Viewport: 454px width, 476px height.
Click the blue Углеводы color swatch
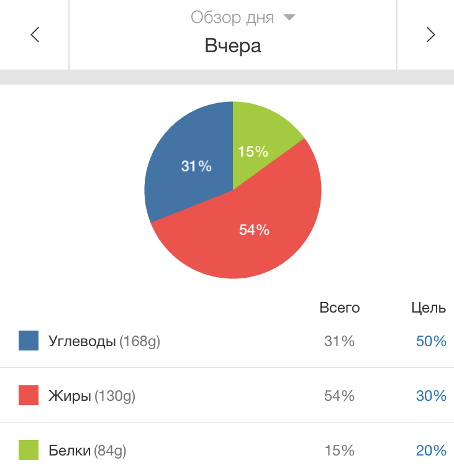tap(29, 341)
